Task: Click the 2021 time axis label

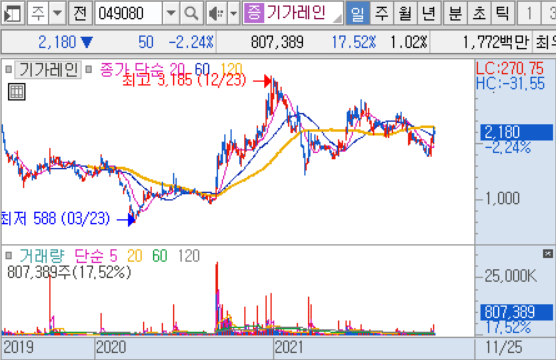Action: [x=289, y=347]
